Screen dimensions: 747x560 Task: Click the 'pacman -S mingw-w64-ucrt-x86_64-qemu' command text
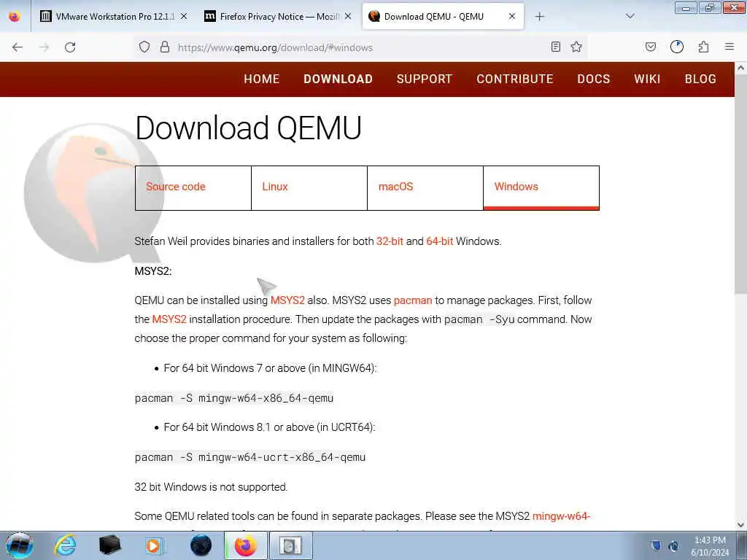[250, 457]
